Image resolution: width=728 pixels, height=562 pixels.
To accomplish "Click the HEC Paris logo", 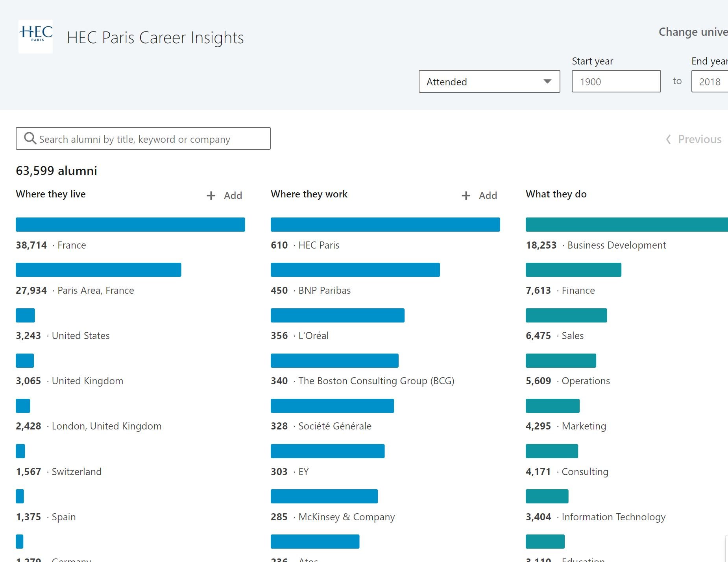I will (x=35, y=36).
